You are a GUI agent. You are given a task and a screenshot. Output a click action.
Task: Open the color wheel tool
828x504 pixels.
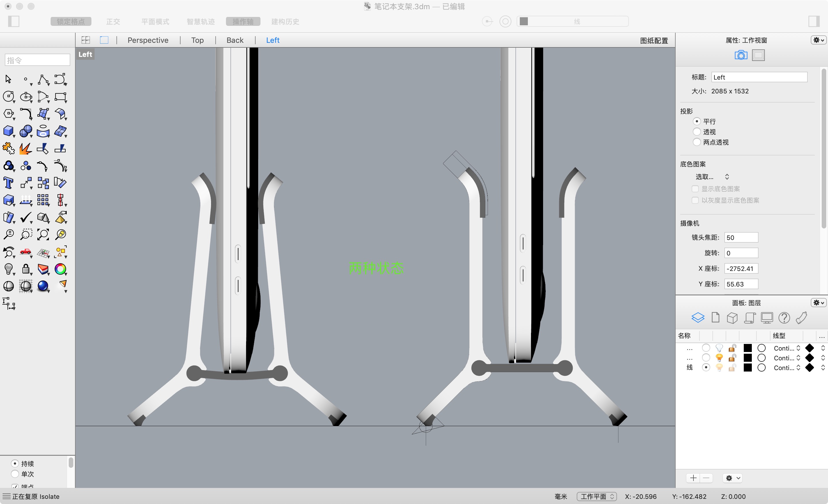tap(61, 269)
